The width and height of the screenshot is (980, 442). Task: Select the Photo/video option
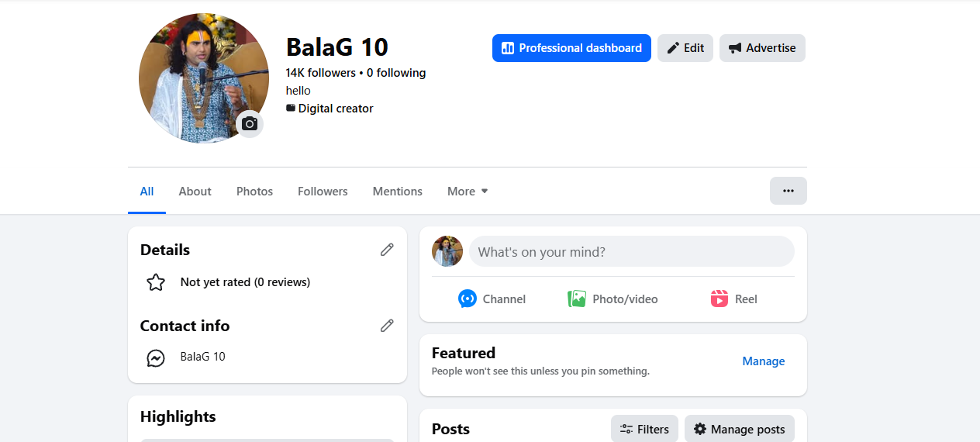tap(612, 299)
